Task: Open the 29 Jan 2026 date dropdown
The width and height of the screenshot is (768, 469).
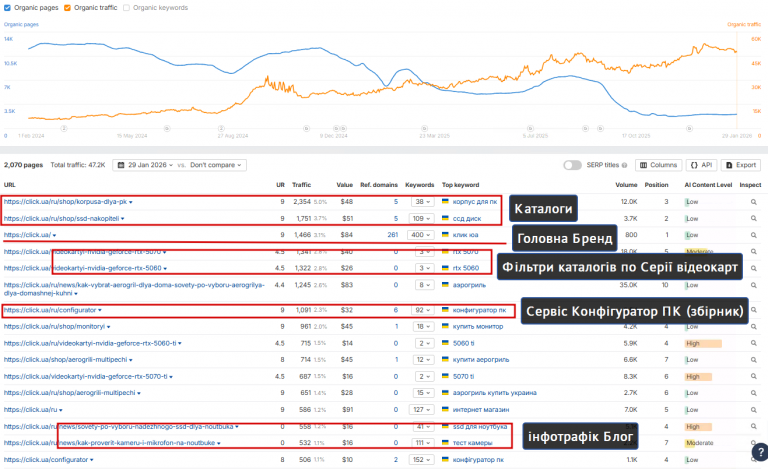Action: click(145, 165)
